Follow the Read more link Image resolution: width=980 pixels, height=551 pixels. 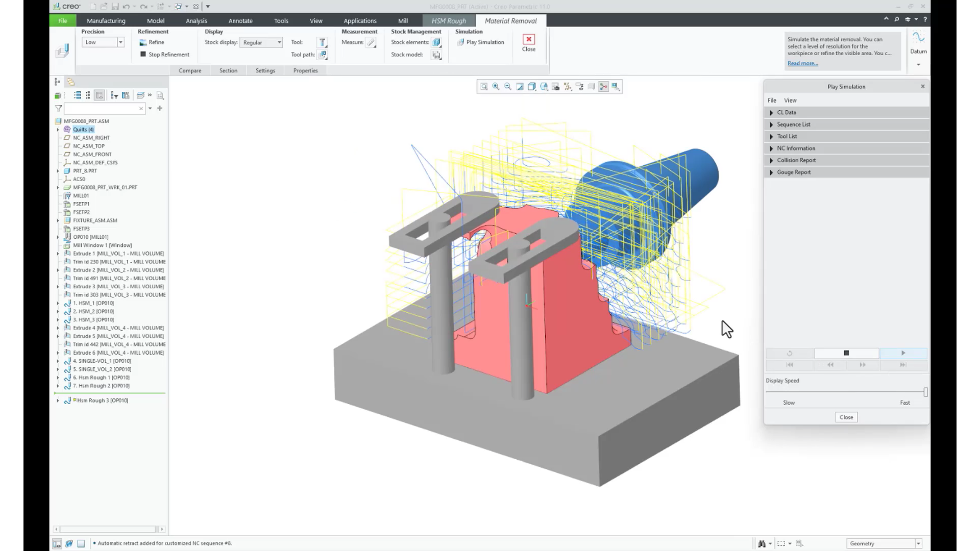click(802, 63)
